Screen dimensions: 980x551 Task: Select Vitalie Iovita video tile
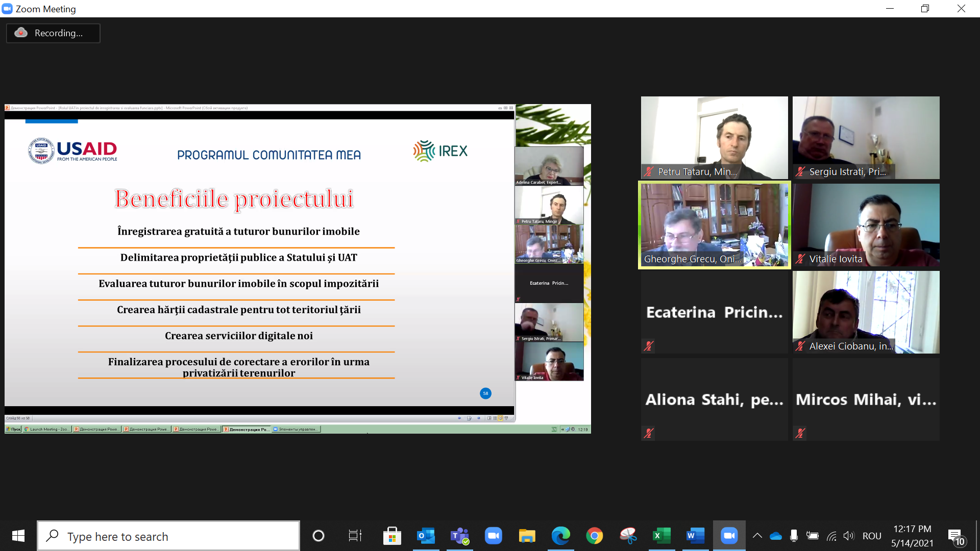click(866, 225)
